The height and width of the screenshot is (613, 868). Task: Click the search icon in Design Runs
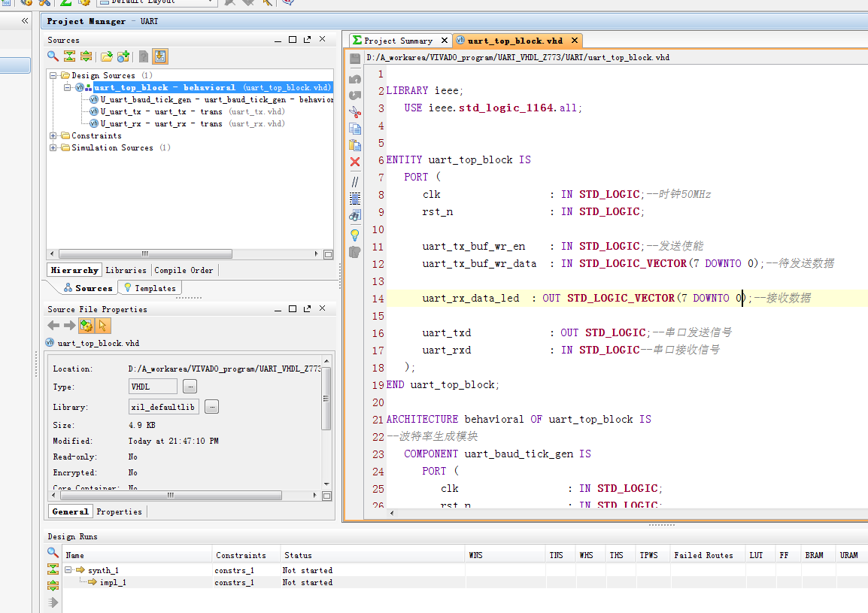[x=53, y=552]
